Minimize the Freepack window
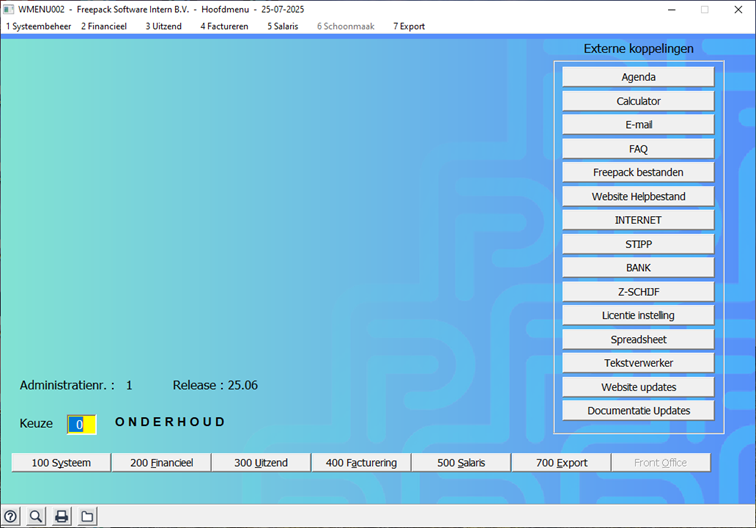Image resolution: width=756 pixels, height=528 pixels. pyautogui.click(x=672, y=10)
